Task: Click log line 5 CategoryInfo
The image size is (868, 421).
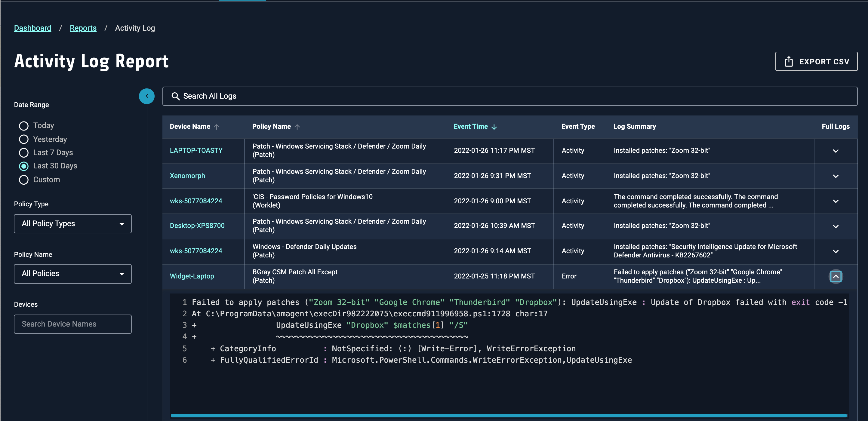Action: [393, 349]
